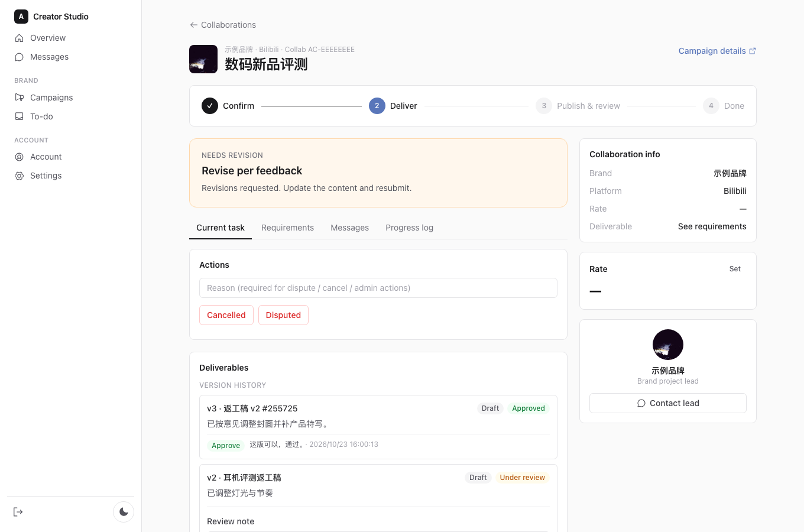Click the Confirm step checkmark circle
Screen dimensions: 804x532
coord(210,106)
